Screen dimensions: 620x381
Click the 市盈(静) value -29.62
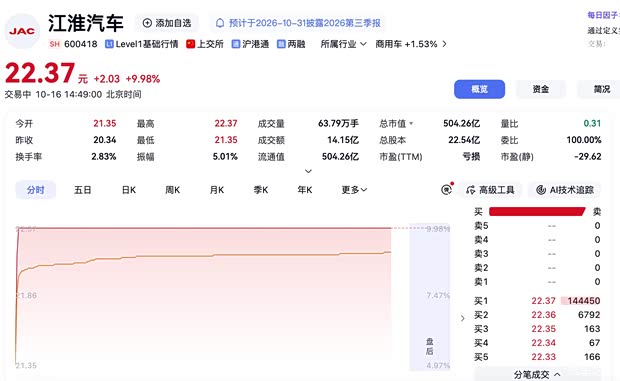click(588, 157)
